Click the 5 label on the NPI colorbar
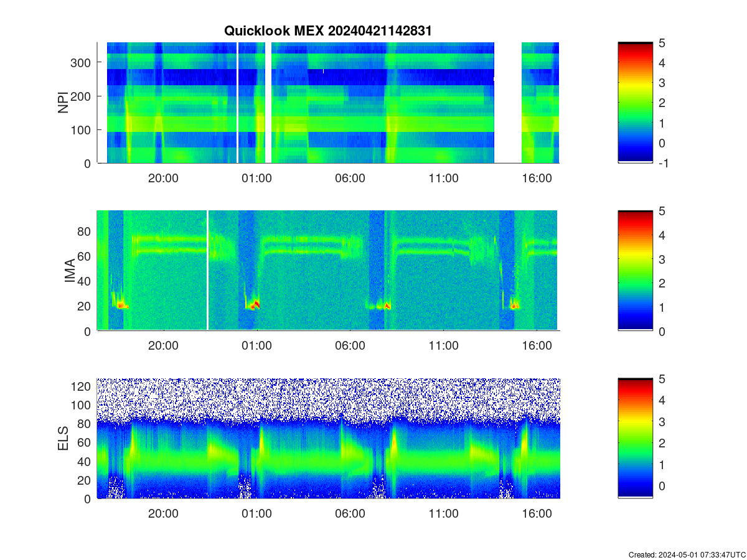 click(x=662, y=42)
